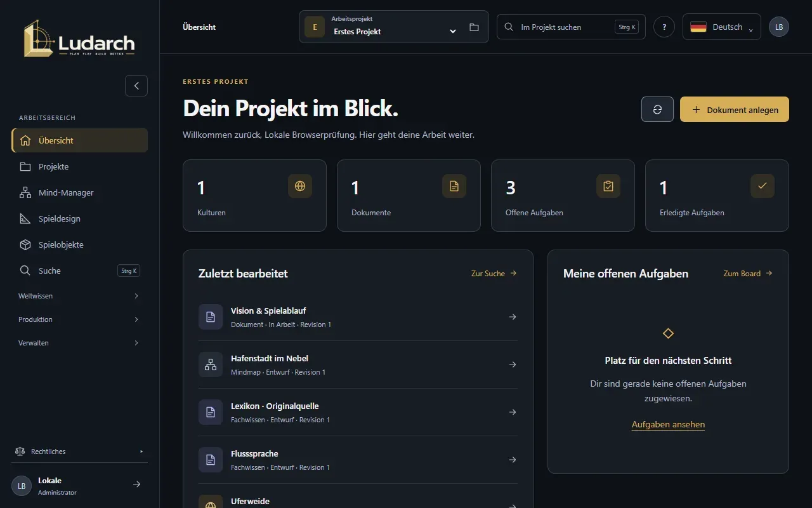The image size is (812, 508).
Task: Expand the Weltwissen section
Action: pyautogui.click(x=79, y=296)
